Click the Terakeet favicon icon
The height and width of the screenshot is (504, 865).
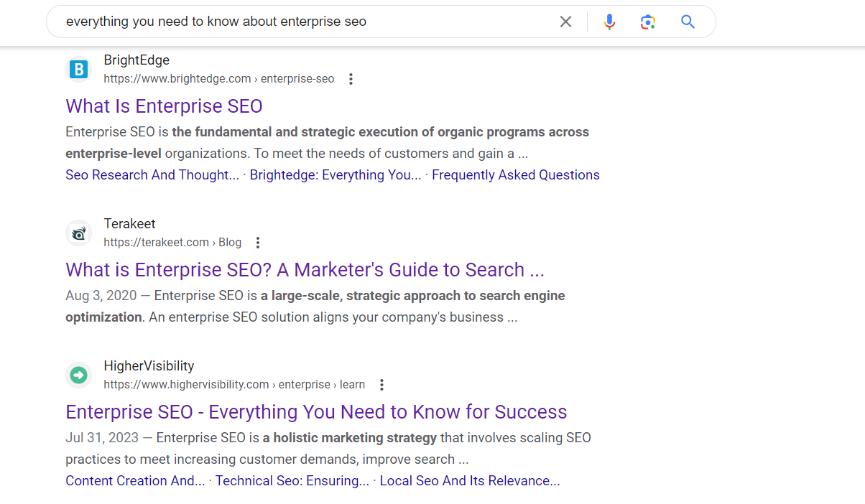tap(79, 233)
